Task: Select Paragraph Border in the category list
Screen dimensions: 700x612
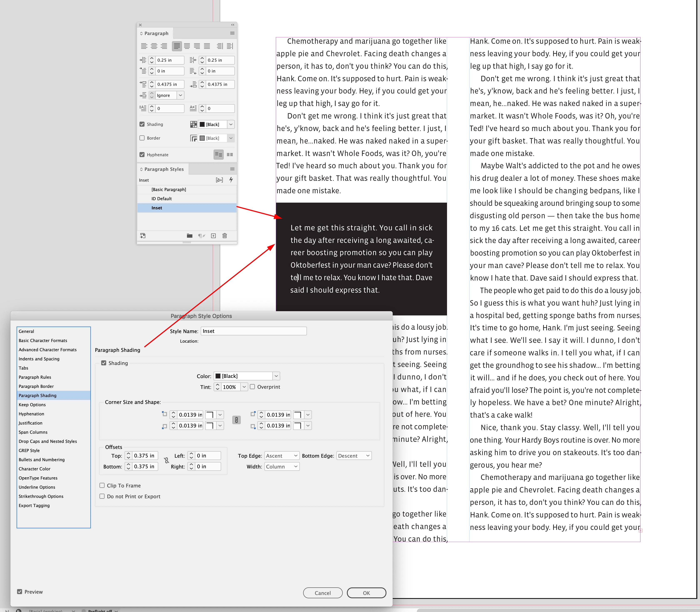Action: click(36, 386)
